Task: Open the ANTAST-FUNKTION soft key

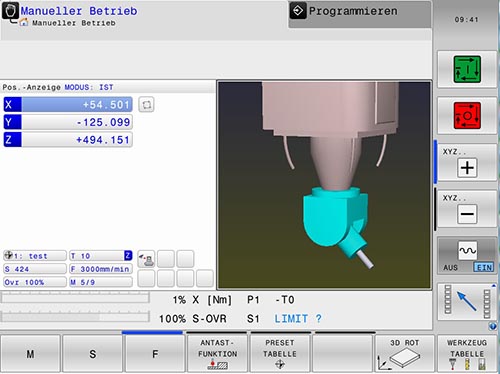Action: 217,353
